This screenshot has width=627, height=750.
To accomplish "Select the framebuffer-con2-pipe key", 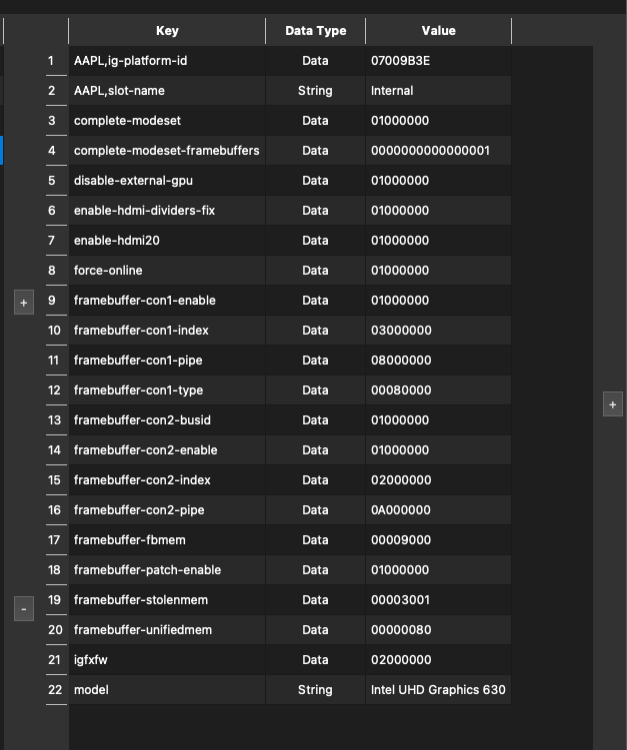I will pyautogui.click(x=167, y=510).
